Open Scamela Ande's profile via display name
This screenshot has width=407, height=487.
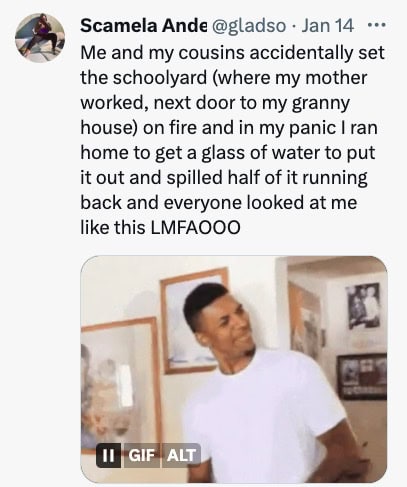pos(144,25)
